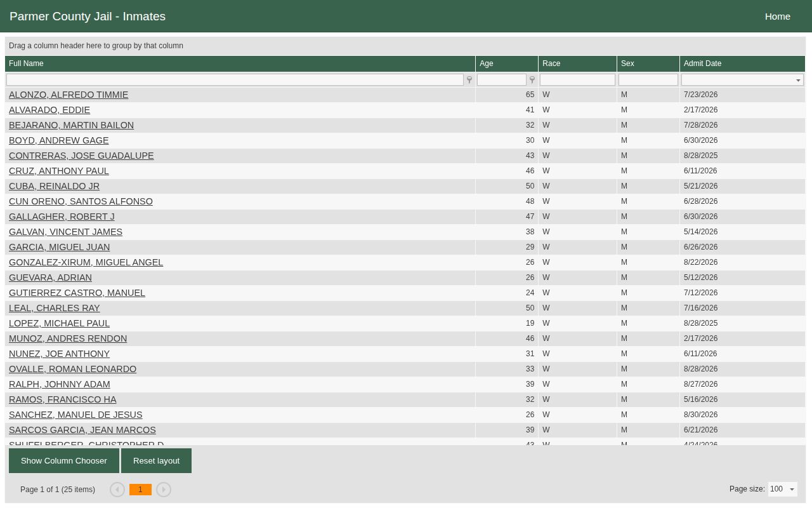Sort by Sex column header
This screenshot has width=812, height=508.
pyautogui.click(x=648, y=63)
